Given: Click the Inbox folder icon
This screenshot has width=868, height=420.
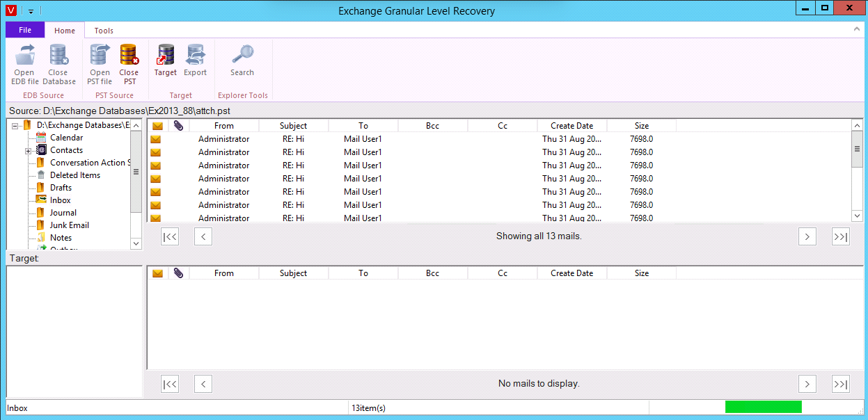Looking at the screenshot, I should coord(41,200).
